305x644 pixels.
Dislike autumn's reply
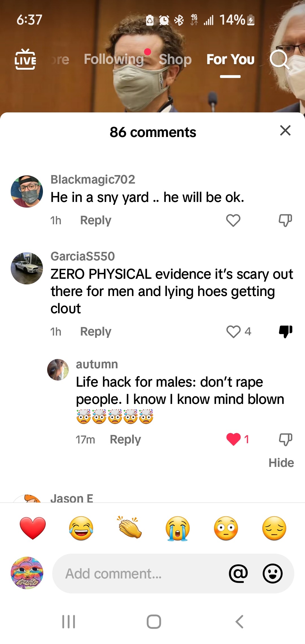286,440
